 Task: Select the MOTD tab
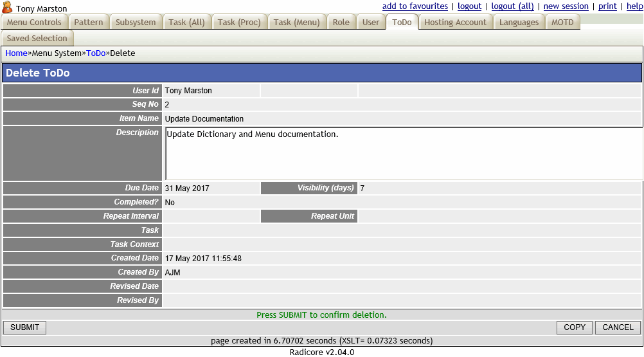click(562, 23)
